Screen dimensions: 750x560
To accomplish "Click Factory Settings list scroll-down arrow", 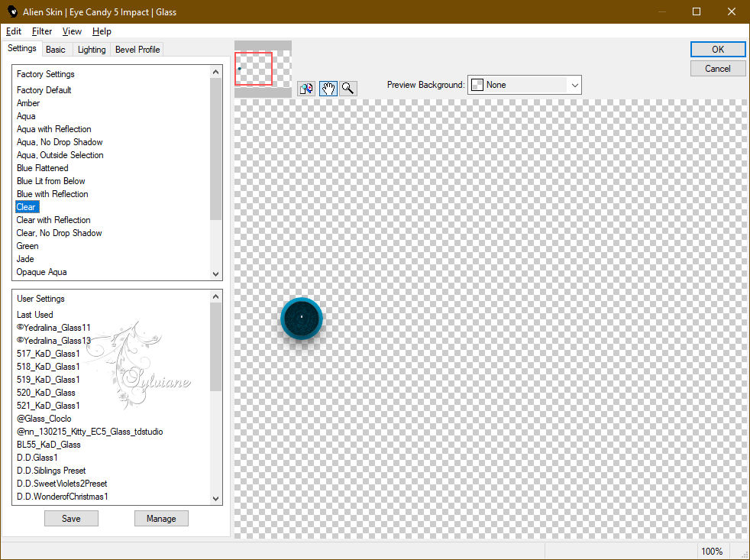I will click(x=215, y=274).
